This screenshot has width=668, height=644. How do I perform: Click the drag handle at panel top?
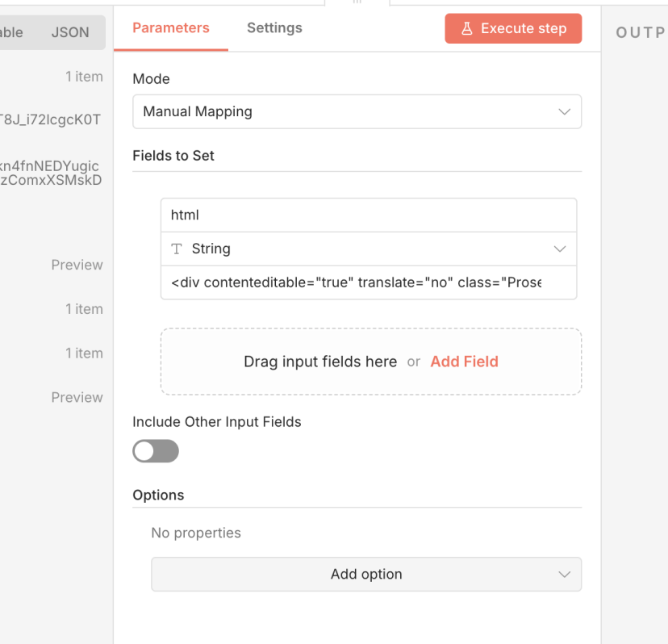click(x=357, y=2)
